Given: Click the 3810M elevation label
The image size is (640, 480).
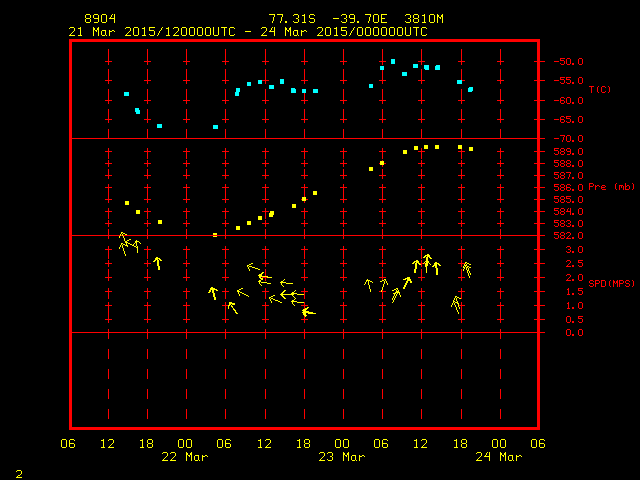Looking at the screenshot, I should [422, 19].
